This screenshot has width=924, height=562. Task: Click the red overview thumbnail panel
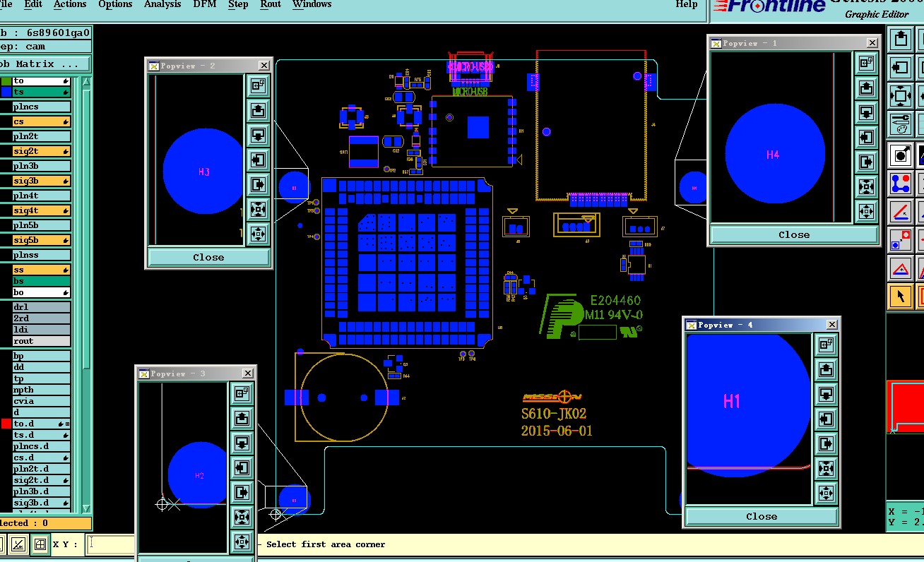pos(906,406)
